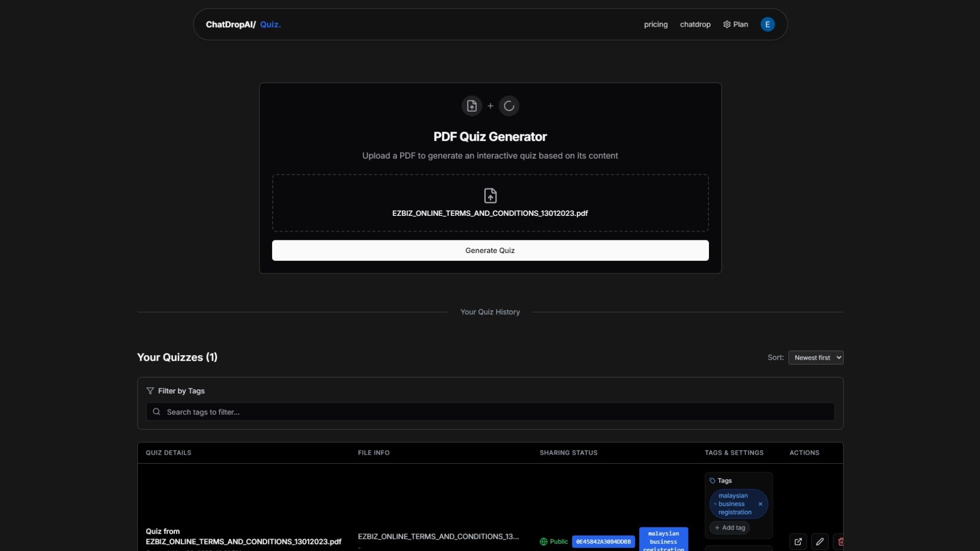This screenshot has height=551, width=980.
Task: Click the circular refresh icon above PDF Quiz Generator
Action: click(509, 106)
